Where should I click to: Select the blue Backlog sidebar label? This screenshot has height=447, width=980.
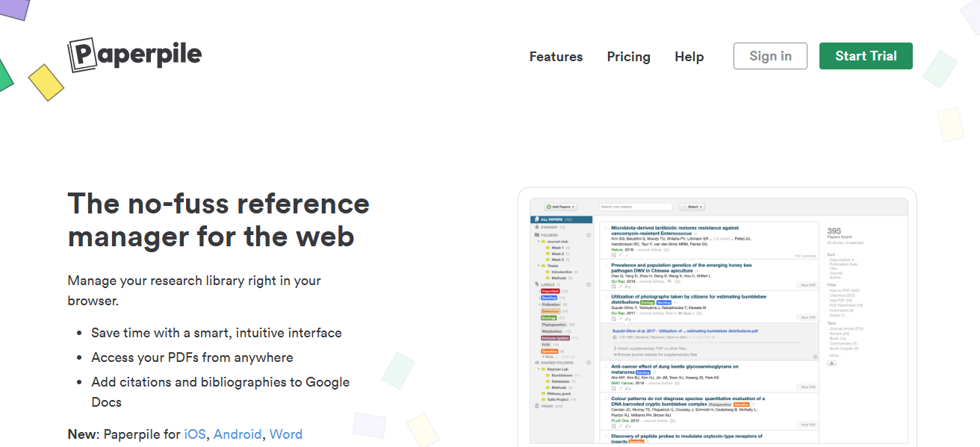549,298
